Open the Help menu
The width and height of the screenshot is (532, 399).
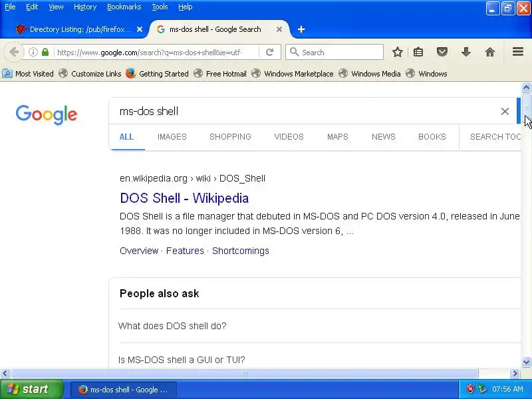[x=186, y=7]
